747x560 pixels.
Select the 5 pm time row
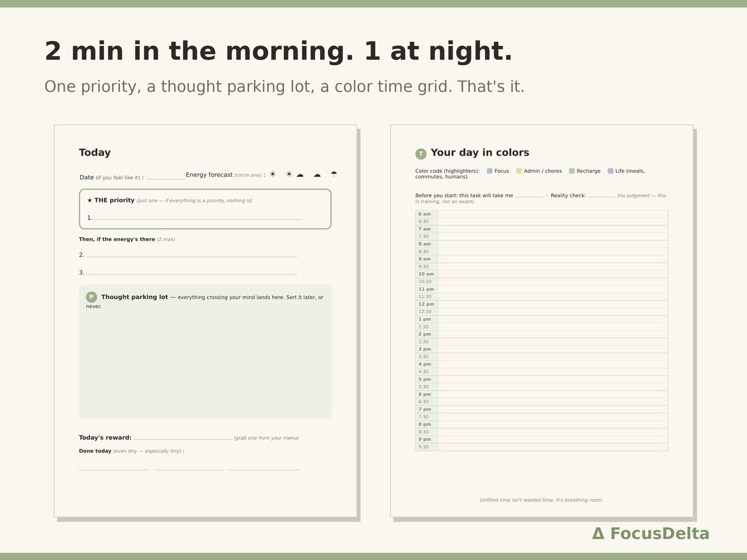click(542, 380)
